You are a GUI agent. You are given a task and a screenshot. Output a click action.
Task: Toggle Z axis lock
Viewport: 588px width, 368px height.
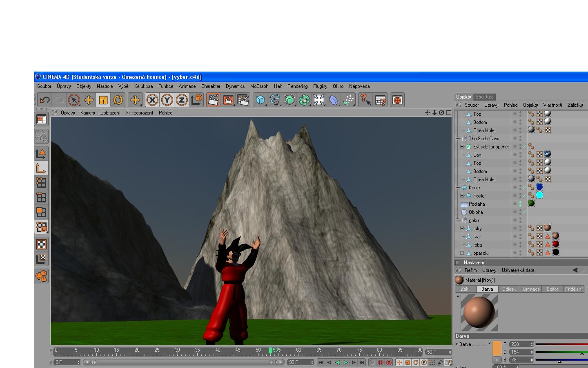tap(182, 100)
